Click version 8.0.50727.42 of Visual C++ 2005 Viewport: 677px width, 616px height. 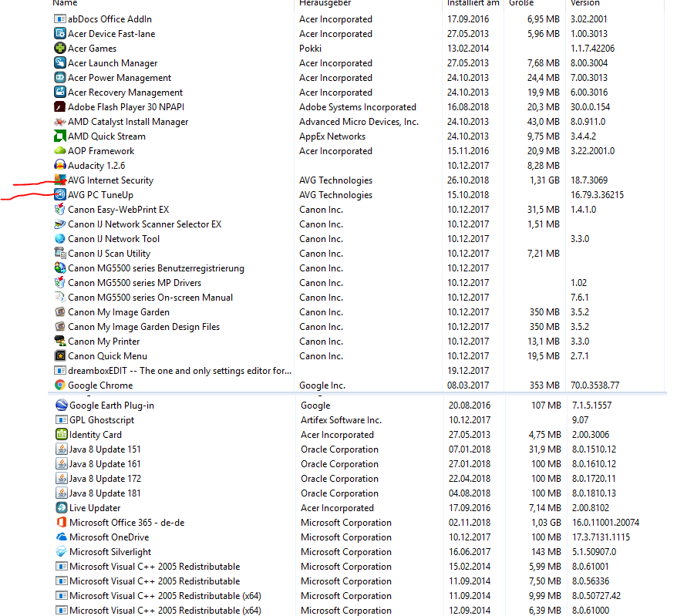pyautogui.click(x=596, y=596)
